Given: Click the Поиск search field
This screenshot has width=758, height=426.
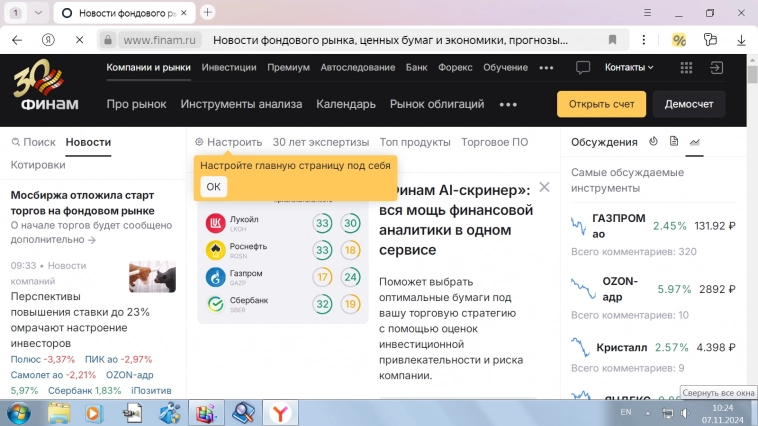Looking at the screenshot, I should [x=33, y=142].
